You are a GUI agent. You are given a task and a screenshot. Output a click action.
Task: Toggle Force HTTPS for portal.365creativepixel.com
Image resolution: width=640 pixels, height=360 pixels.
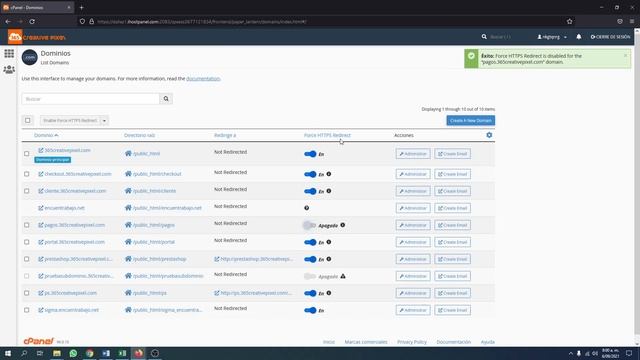(x=310, y=242)
